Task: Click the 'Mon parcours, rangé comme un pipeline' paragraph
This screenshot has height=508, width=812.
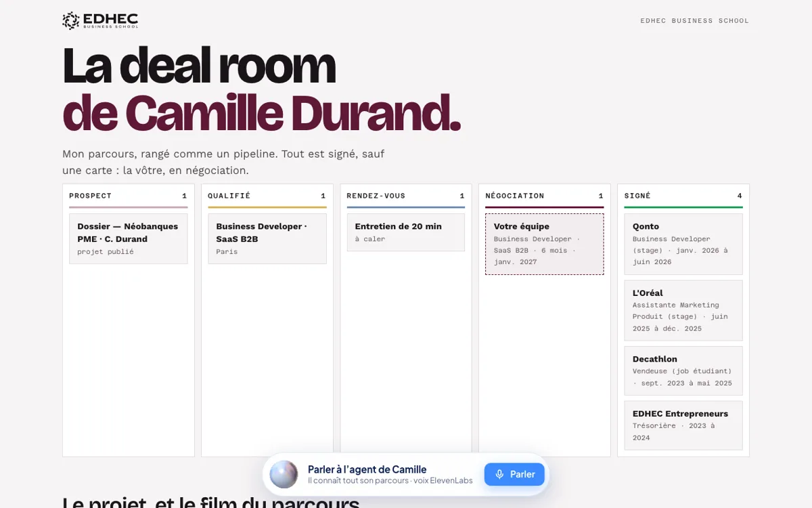Action: click(223, 162)
